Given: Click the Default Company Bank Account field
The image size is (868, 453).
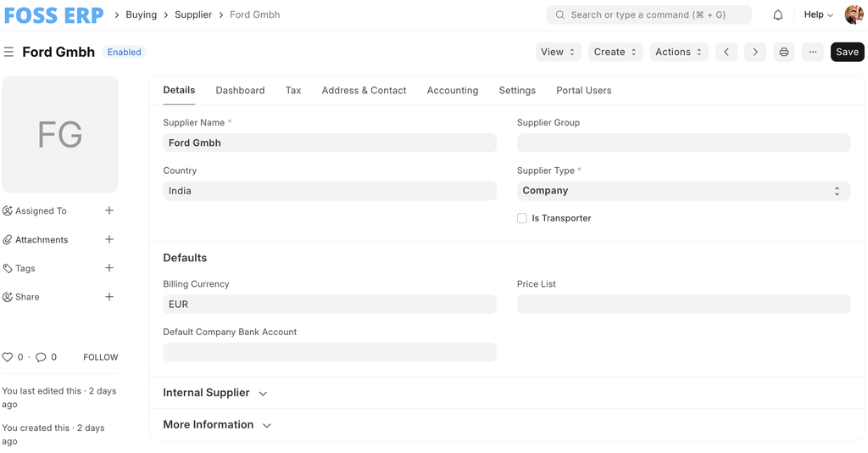Looking at the screenshot, I should point(330,352).
